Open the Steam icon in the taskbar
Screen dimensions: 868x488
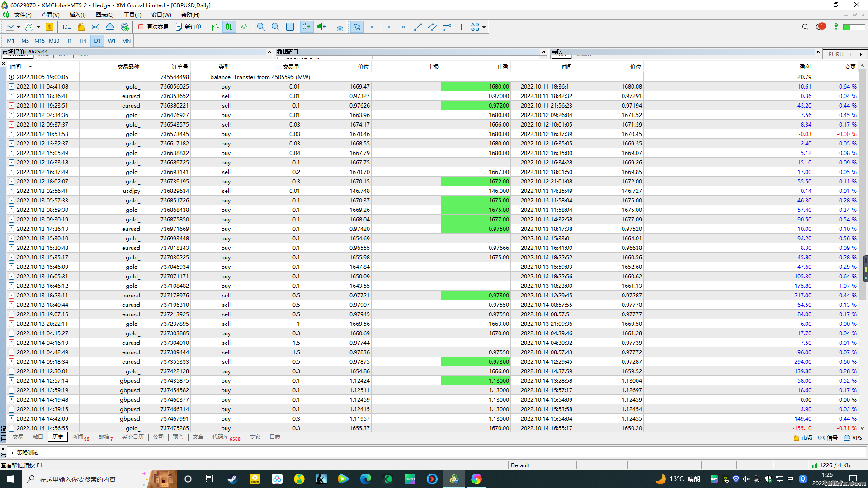[232, 479]
